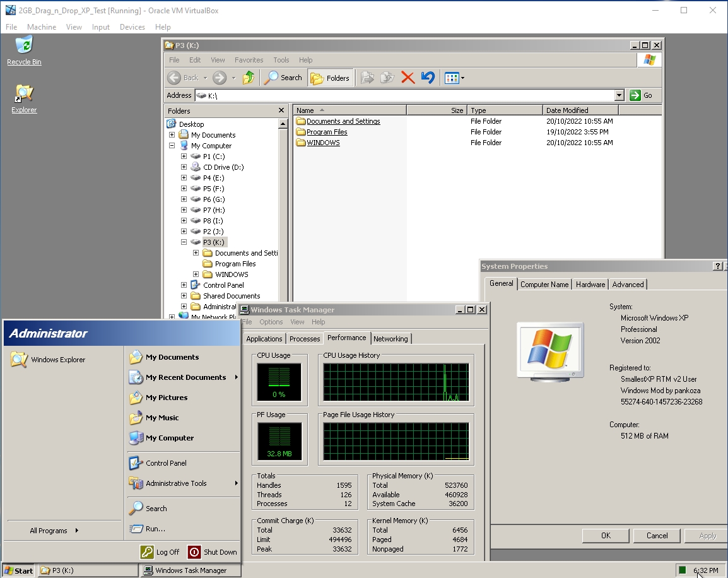The image size is (728, 578).
Task: Expand Administrative Tools submenu in Start menu
Action: [x=184, y=483]
